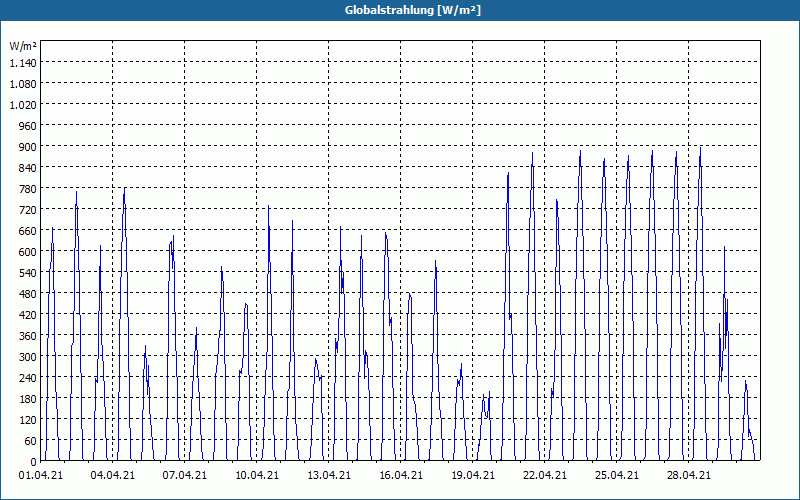Screen dimensions: 800x500
Task: Click the 720 y-axis value
Action: pos(28,210)
